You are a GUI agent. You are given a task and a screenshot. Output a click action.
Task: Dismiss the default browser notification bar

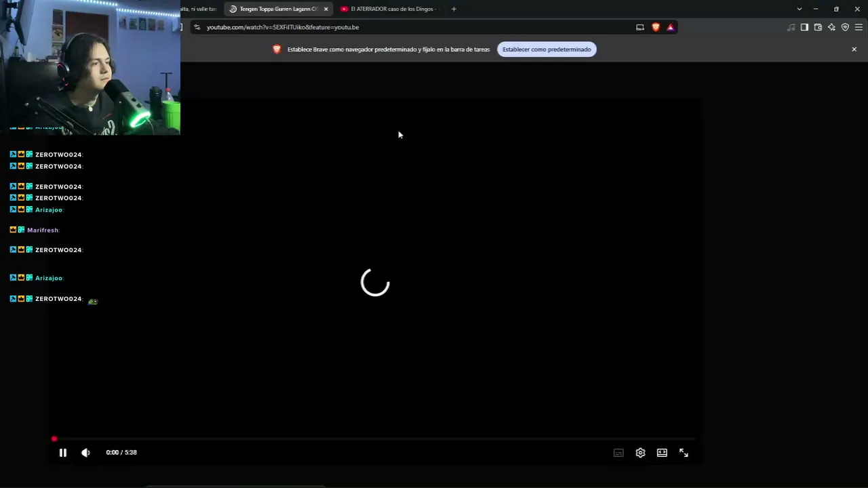854,49
